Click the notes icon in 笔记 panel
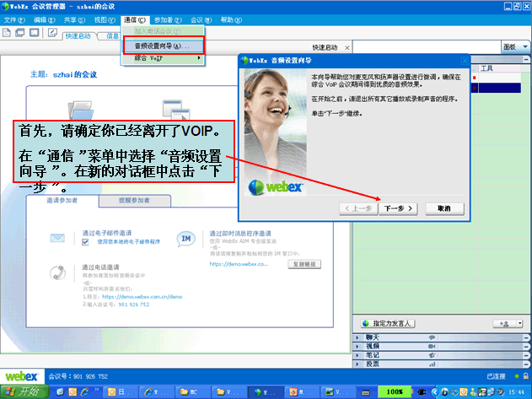This screenshot has height=399, width=532. point(432,355)
